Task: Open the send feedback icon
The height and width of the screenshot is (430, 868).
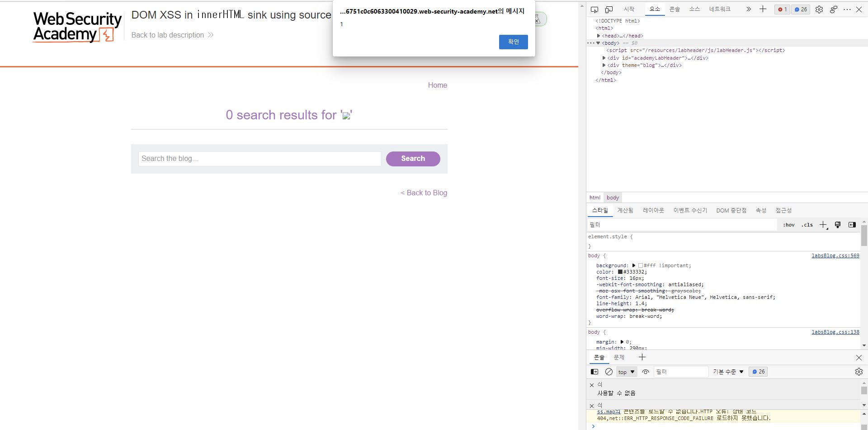Action: [x=833, y=9]
